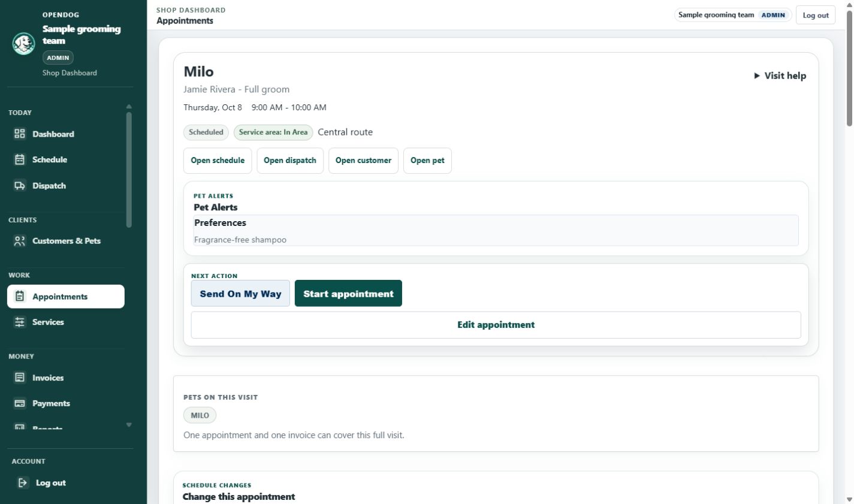Open the Invoices page
Screen dimensions: 854x504
click(x=66, y=378)
